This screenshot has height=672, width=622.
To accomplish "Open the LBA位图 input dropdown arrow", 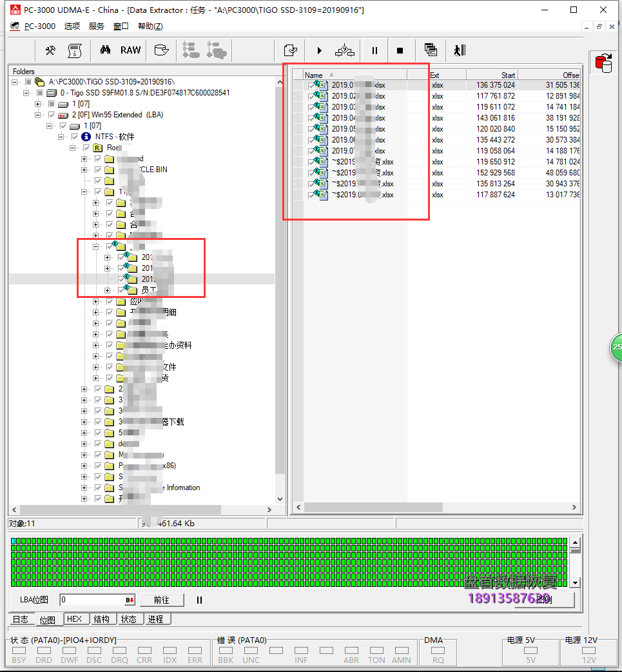I will click(x=130, y=600).
